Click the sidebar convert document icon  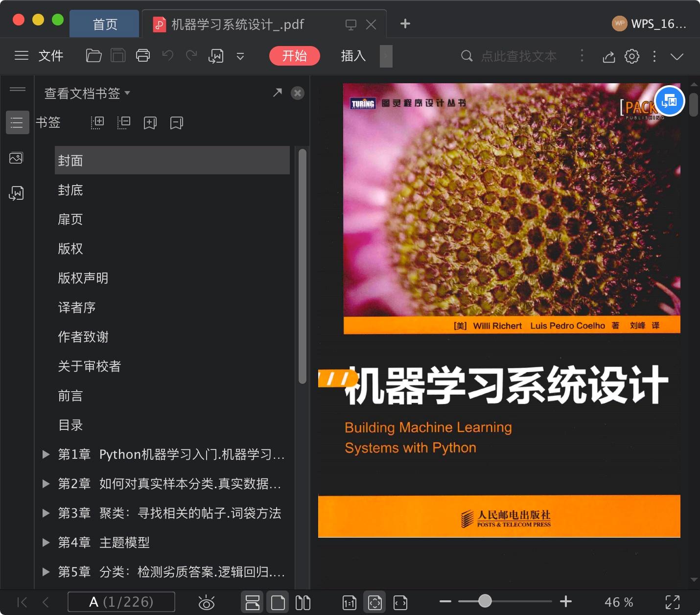click(x=16, y=193)
